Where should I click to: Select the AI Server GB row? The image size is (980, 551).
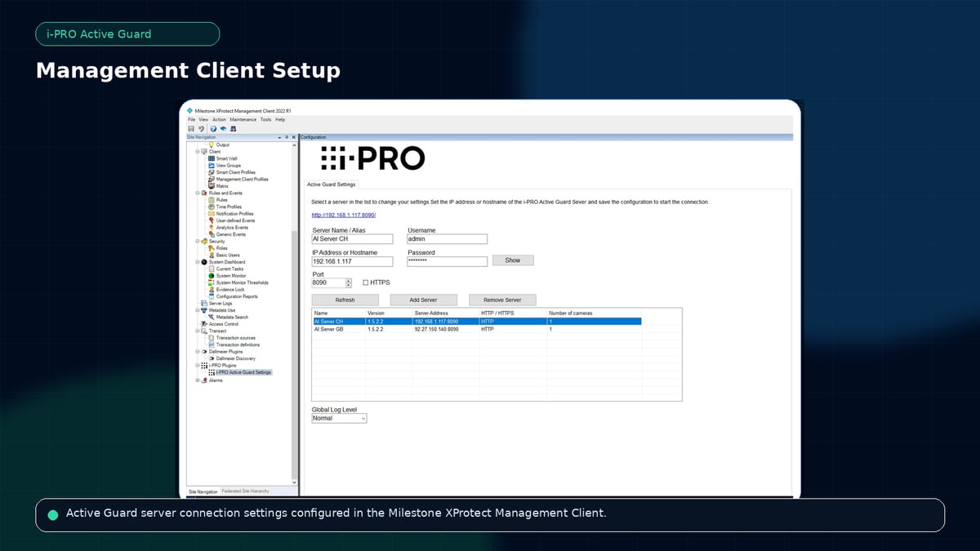coord(476,329)
